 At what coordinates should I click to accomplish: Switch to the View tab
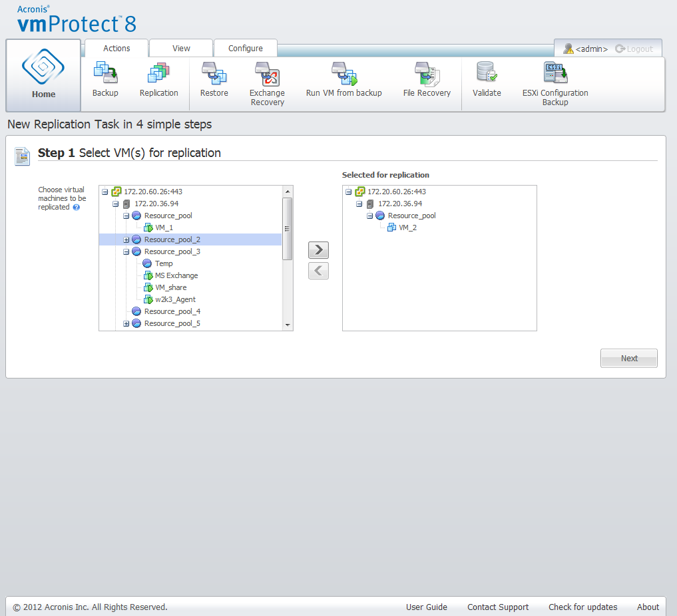pyautogui.click(x=181, y=49)
